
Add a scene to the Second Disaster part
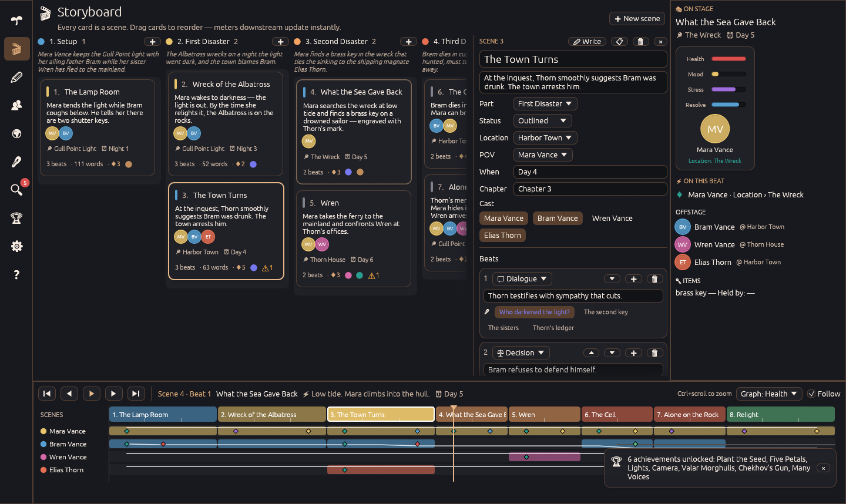(x=408, y=42)
